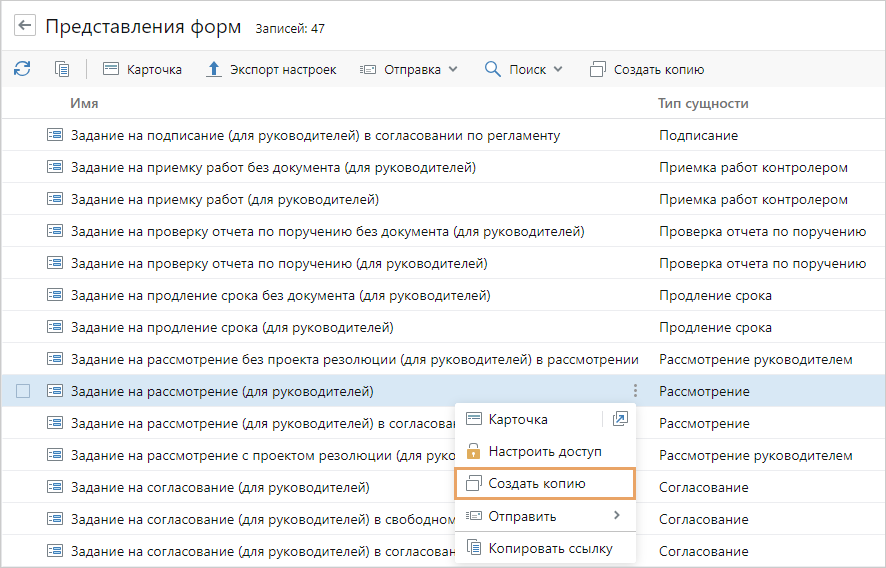Open card in new window icon
Viewport: 886px width, 568px height.
[620, 419]
